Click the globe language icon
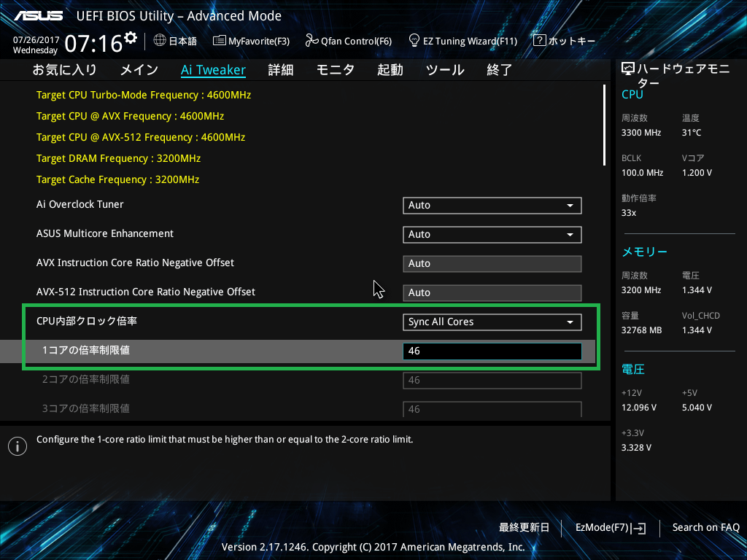The width and height of the screenshot is (747, 560). (x=160, y=40)
